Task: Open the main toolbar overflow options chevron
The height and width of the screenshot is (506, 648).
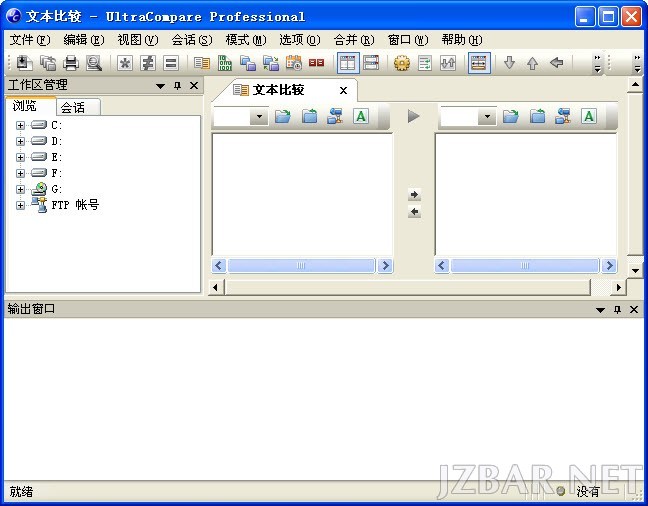Action: pos(598,63)
